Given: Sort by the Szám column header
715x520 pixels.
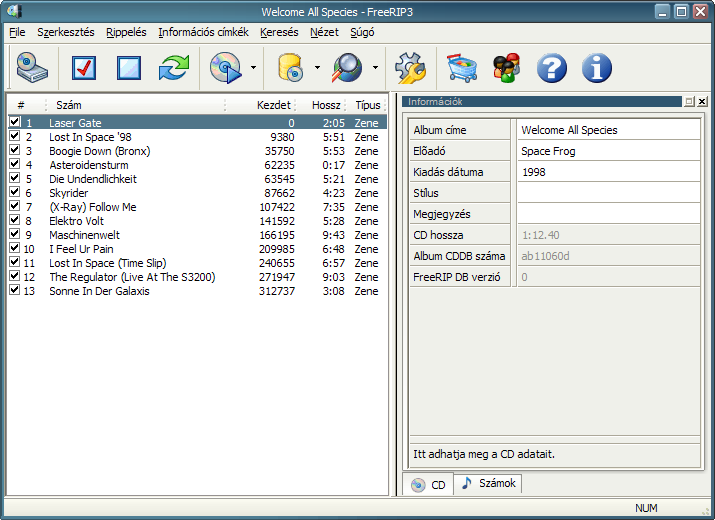Looking at the screenshot, I should point(136,105).
